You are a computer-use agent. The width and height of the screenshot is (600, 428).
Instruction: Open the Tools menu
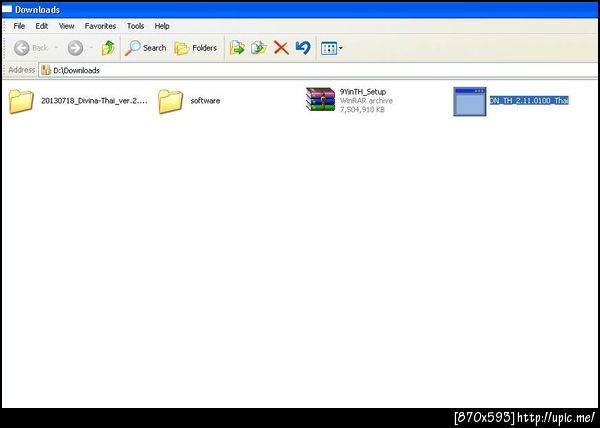[135, 26]
